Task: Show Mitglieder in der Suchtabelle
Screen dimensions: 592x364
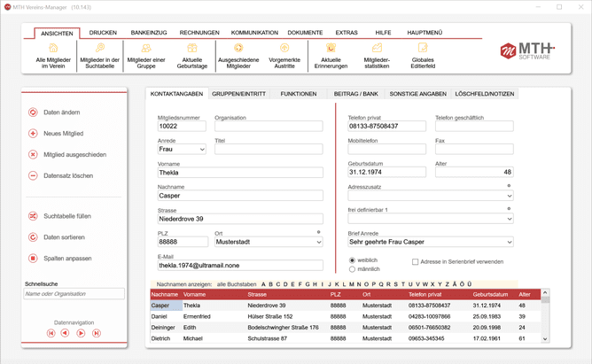Action: coord(99,56)
